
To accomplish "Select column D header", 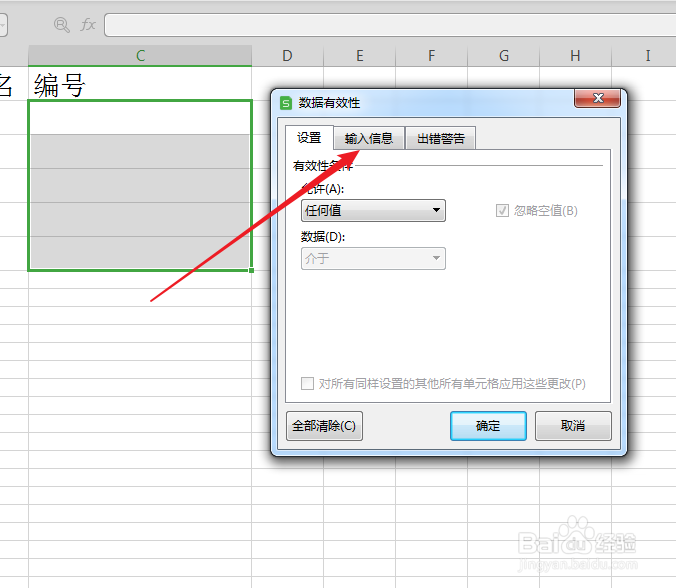I will point(288,56).
